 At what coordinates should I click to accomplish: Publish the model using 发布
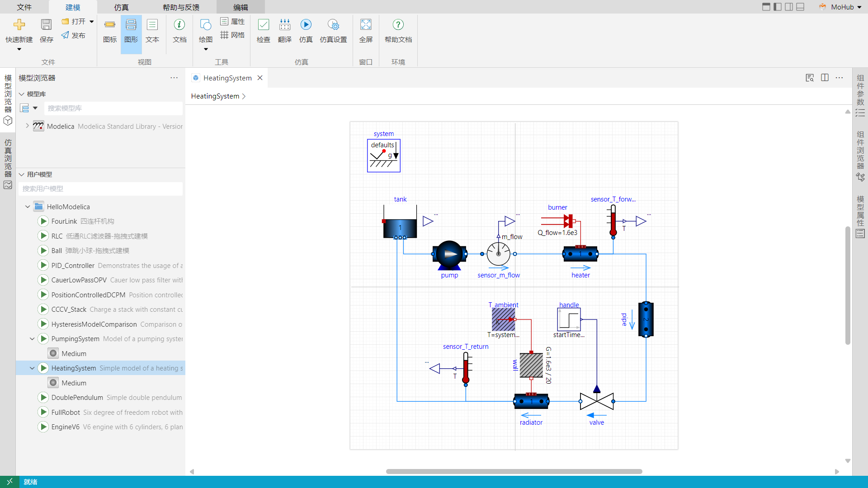pos(73,35)
